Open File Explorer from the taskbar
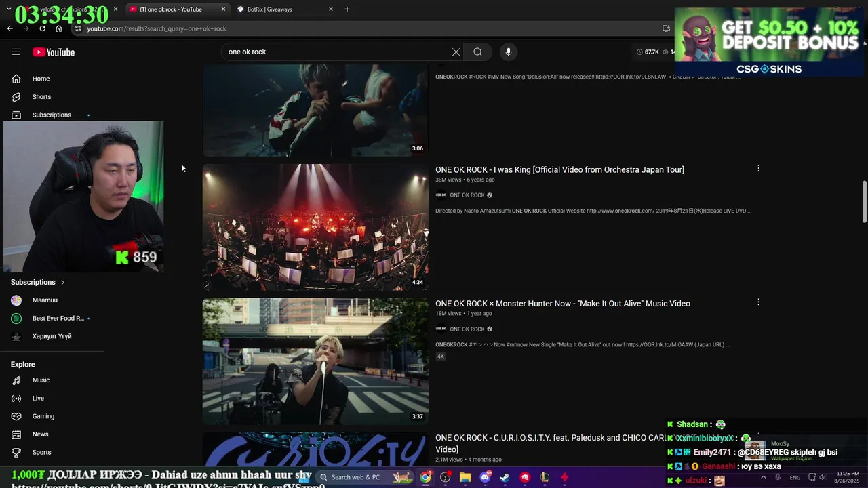868x488 pixels. tap(465, 477)
